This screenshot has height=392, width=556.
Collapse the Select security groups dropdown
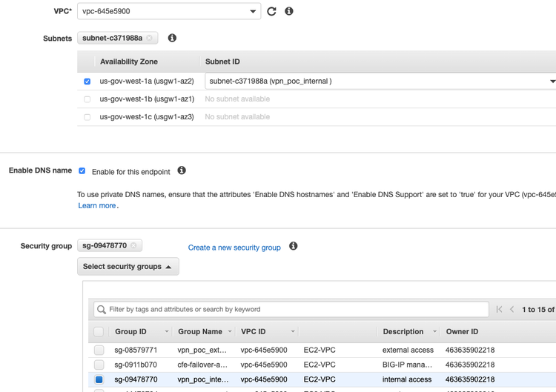coord(128,267)
